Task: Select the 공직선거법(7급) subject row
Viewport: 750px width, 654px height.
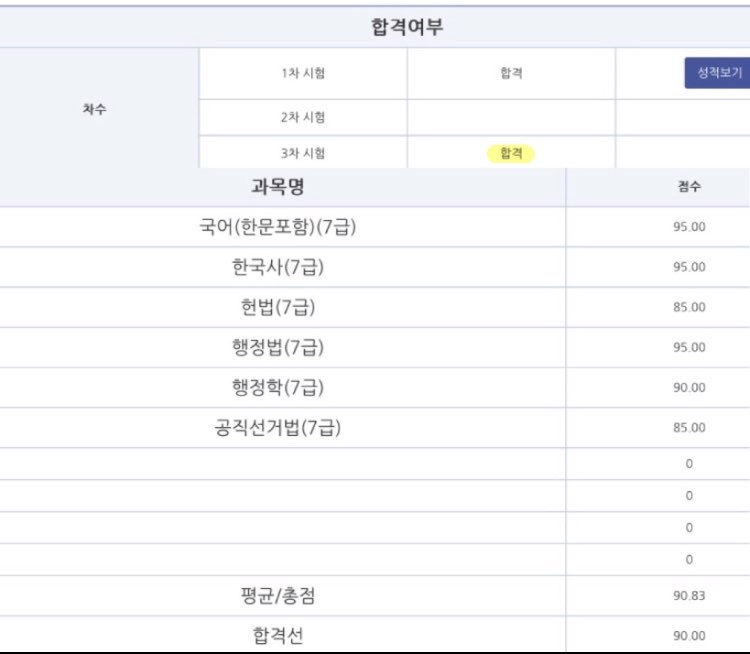Action: point(375,428)
